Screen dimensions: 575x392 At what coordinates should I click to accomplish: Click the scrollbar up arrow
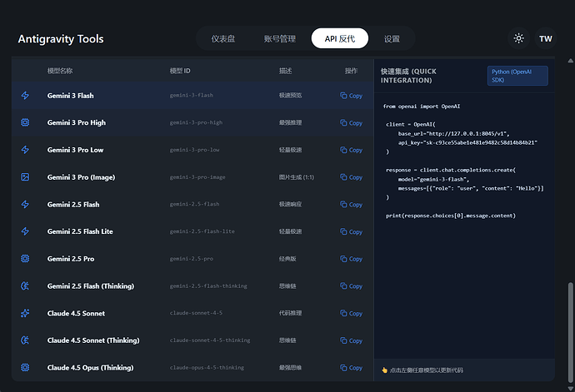(570, 61)
